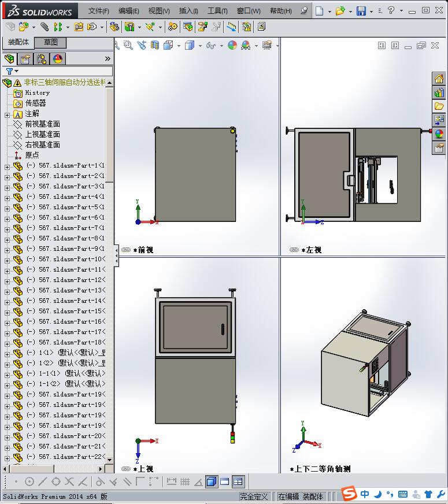Click the Design Library icon in task pane

[x=439, y=92]
